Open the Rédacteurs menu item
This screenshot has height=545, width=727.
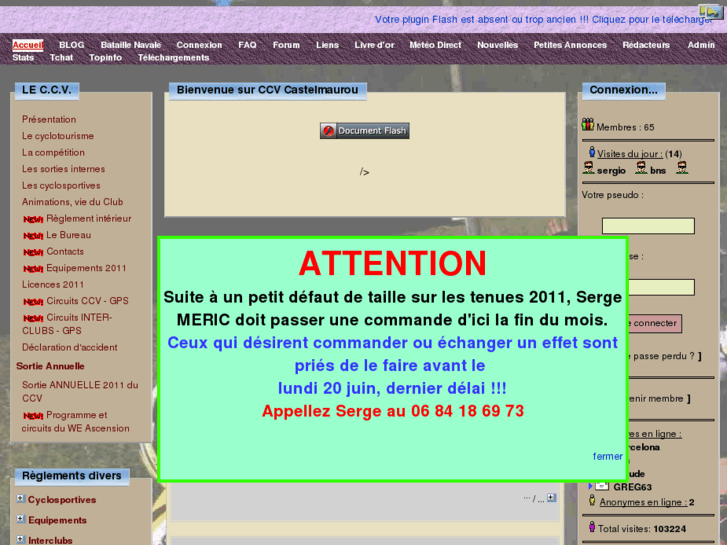click(646, 45)
